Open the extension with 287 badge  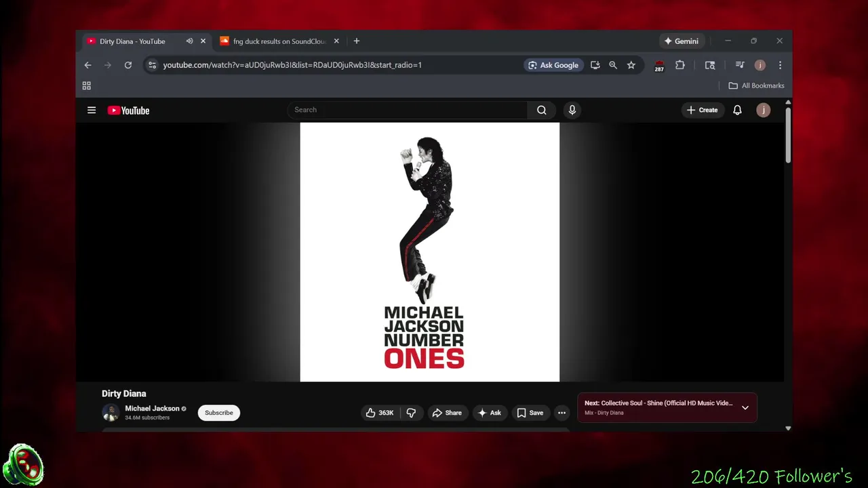point(659,66)
